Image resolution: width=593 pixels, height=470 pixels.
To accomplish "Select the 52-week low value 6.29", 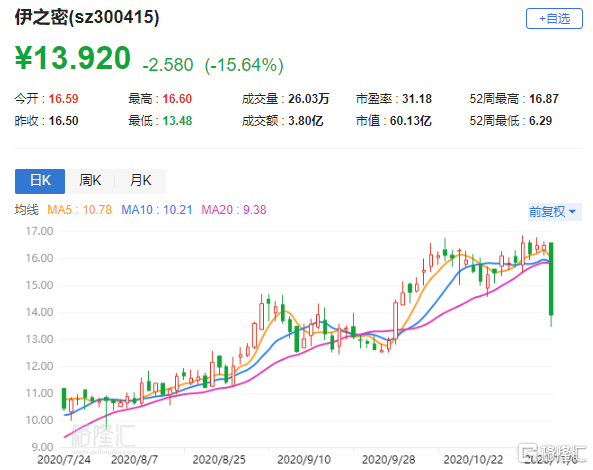I will (x=540, y=121).
